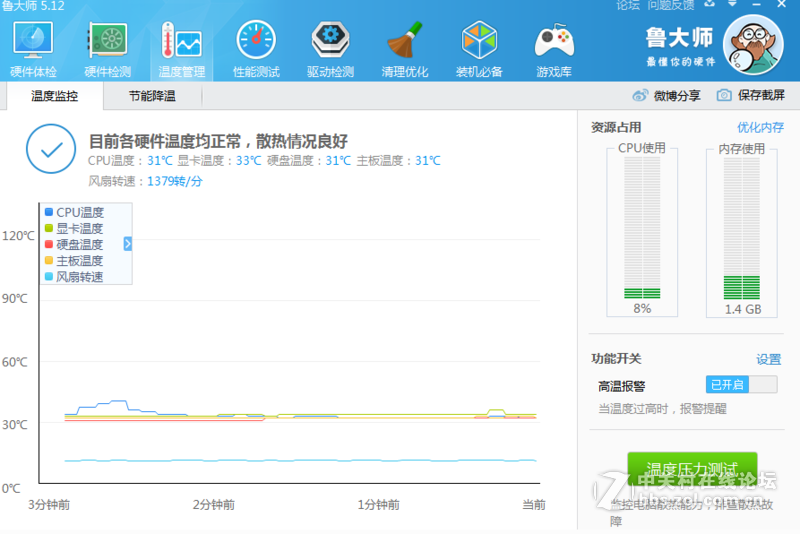Image resolution: width=800 pixels, height=534 pixels.
Task: Open the 硬件体检 hardware checkup icon
Action: coord(33,40)
